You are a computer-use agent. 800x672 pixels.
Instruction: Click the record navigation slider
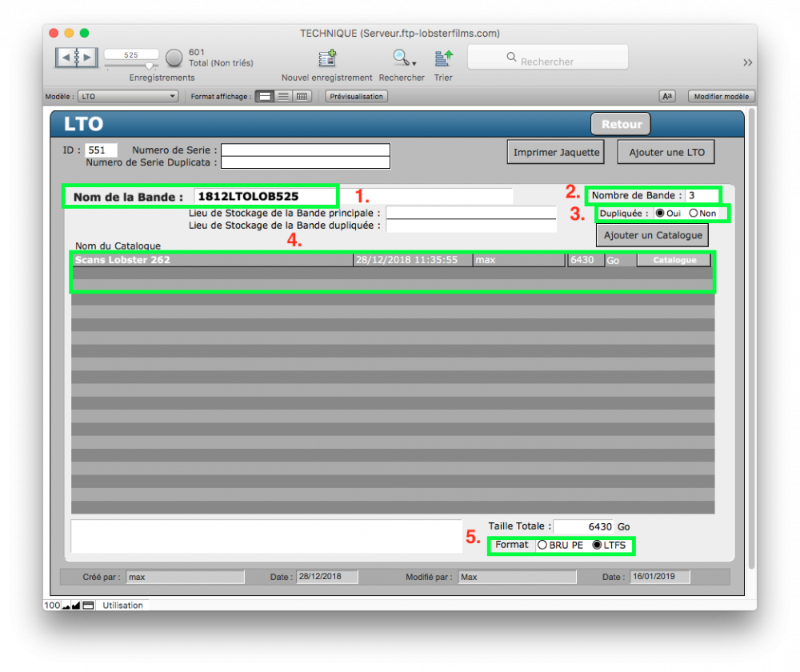[x=149, y=66]
